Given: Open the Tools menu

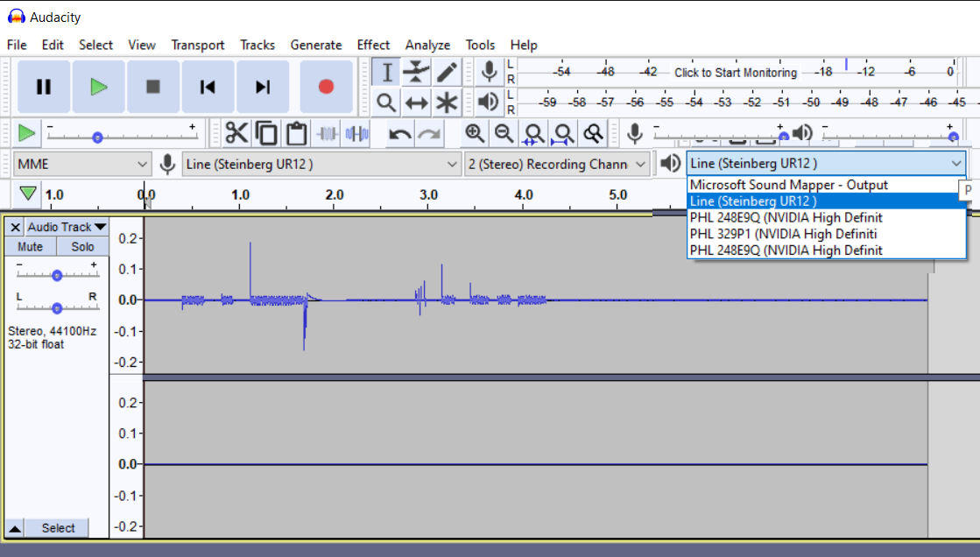Looking at the screenshot, I should (x=480, y=45).
